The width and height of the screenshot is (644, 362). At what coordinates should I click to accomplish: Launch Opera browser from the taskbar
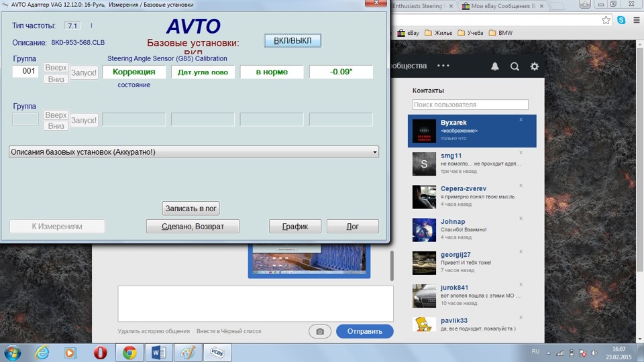[100, 353]
